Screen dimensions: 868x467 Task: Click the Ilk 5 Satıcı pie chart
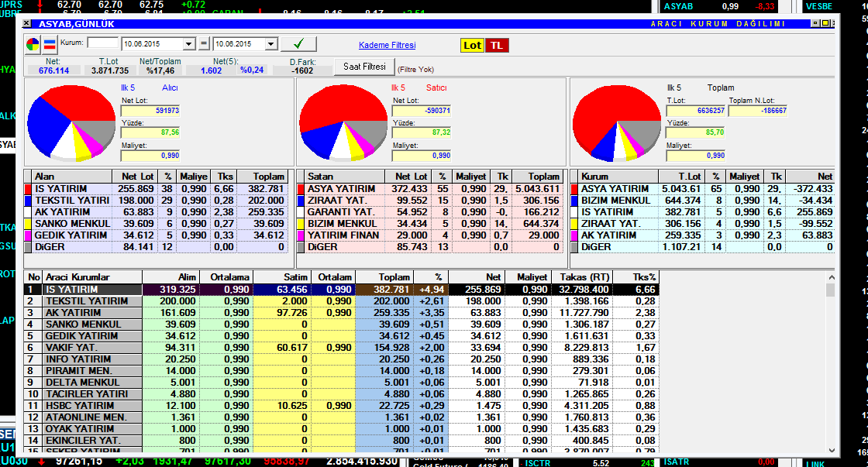point(342,122)
